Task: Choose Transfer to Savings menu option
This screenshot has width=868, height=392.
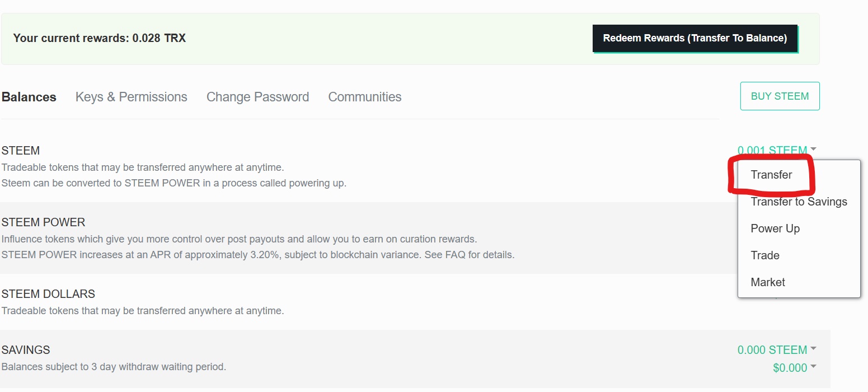Action: coord(799,202)
